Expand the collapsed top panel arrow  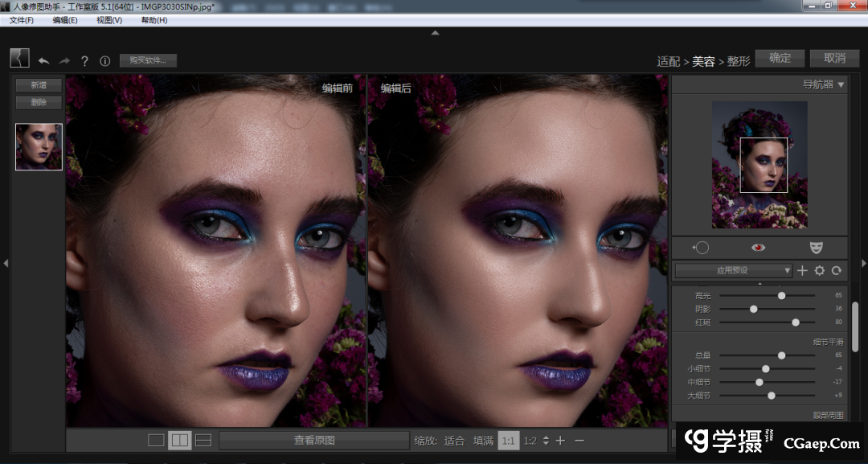[x=435, y=33]
